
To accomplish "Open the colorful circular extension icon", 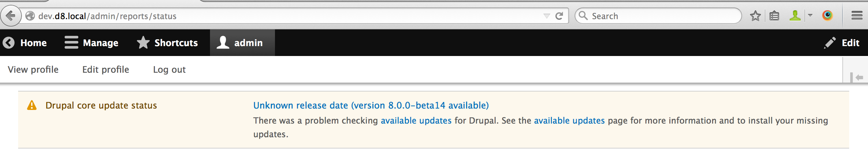I will coord(828,16).
